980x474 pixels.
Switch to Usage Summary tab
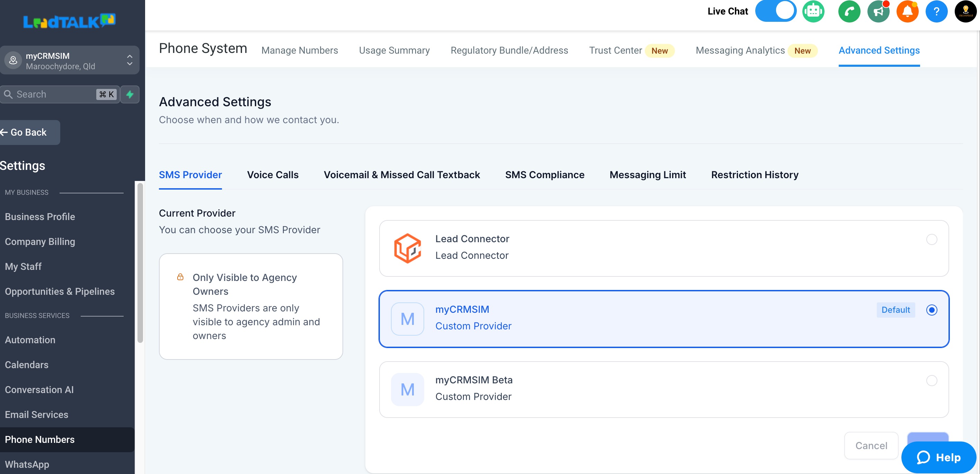coord(394,50)
